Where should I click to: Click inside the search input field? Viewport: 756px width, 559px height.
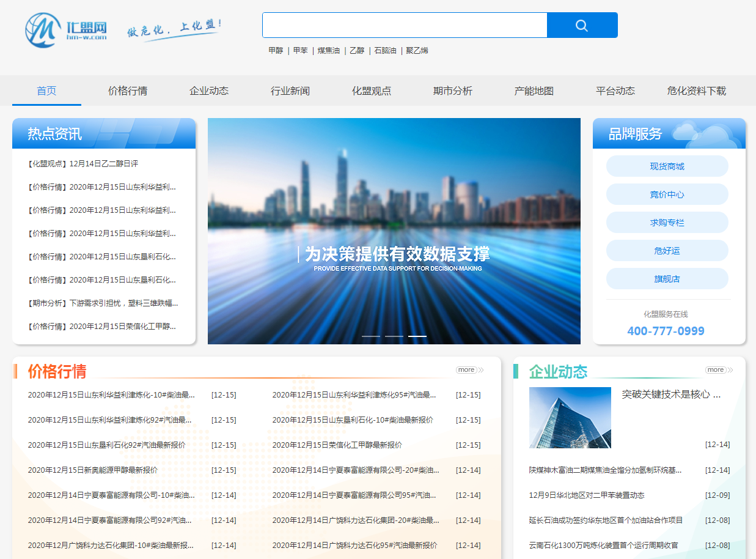tap(405, 25)
